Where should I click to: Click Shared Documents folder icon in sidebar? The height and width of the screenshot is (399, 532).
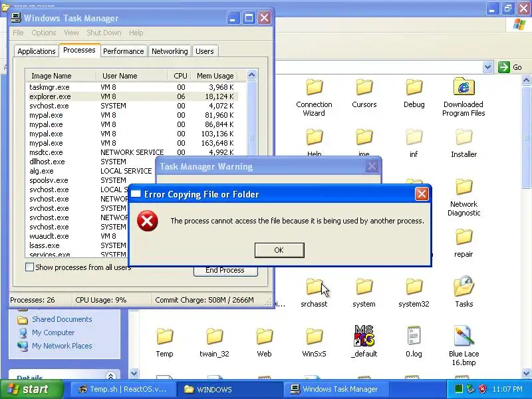click(23, 320)
